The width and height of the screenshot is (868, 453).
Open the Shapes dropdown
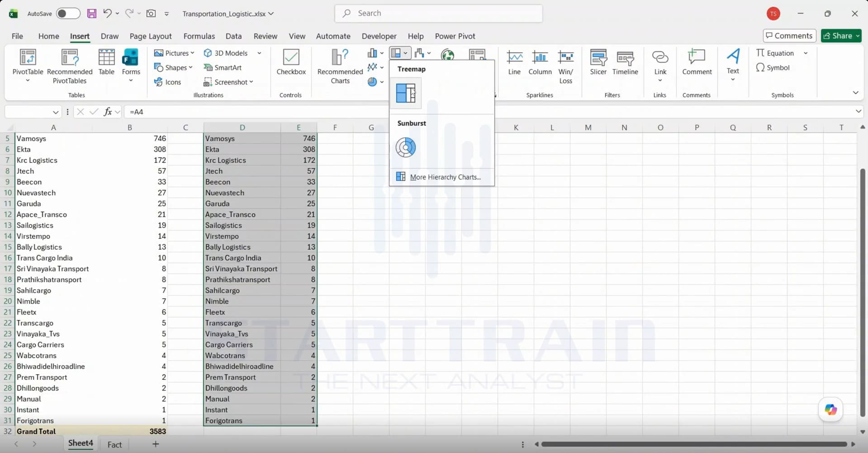click(173, 67)
